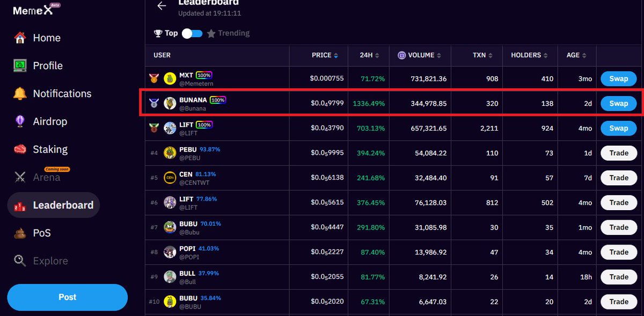Click the 2,211 TXN count
Image resolution: width=644 pixels, height=316 pixels.
pos(489,128)
